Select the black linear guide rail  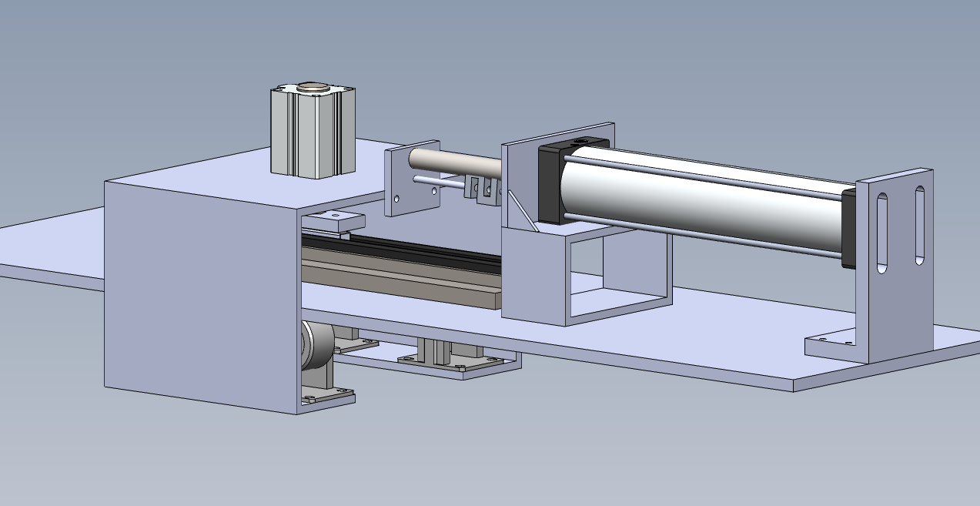pyautogui.click(x=400, y=250)
